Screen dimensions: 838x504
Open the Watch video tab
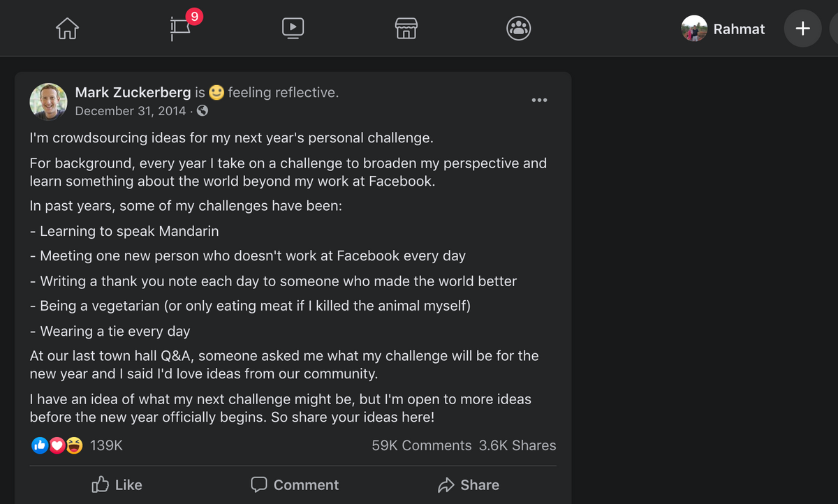[x=293, y=29]
